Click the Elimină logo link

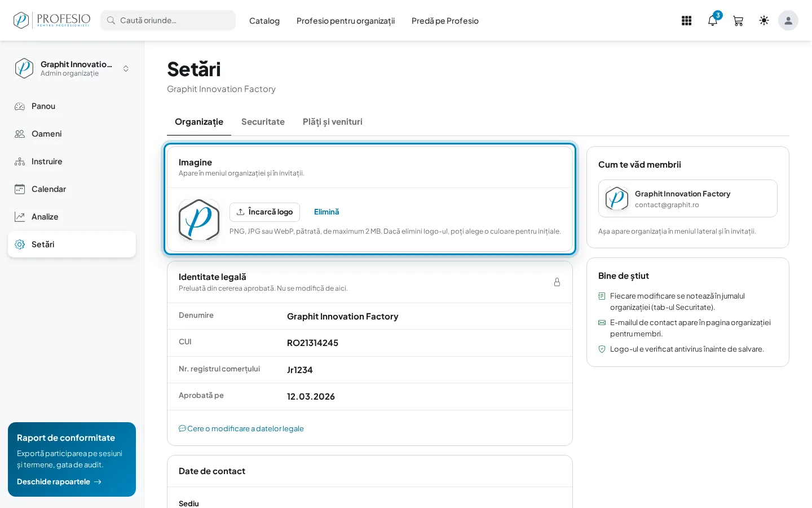click(326, 212)
